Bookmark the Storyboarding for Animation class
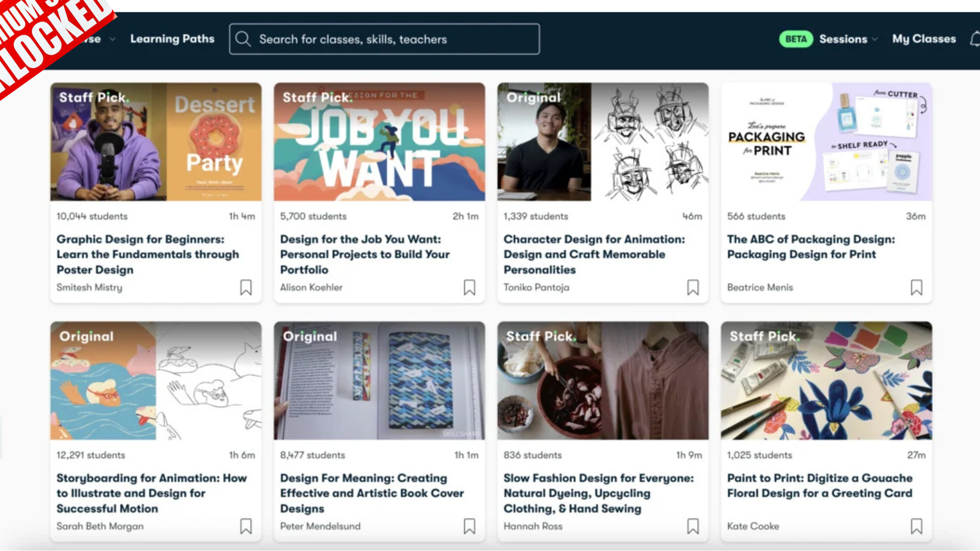Screen dimensions: 980x551 [246, 526]
